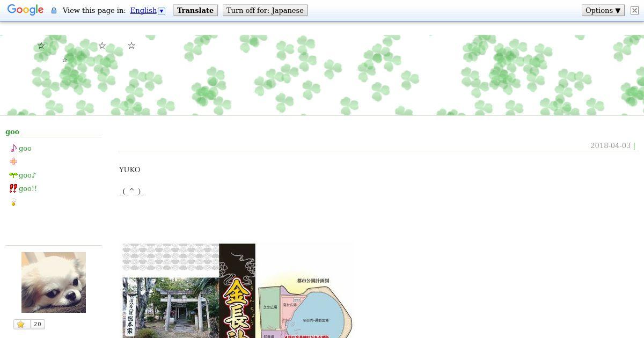Open the goo!! sidebar link
This screenshot has height=338, width=644.
point(28,188)
